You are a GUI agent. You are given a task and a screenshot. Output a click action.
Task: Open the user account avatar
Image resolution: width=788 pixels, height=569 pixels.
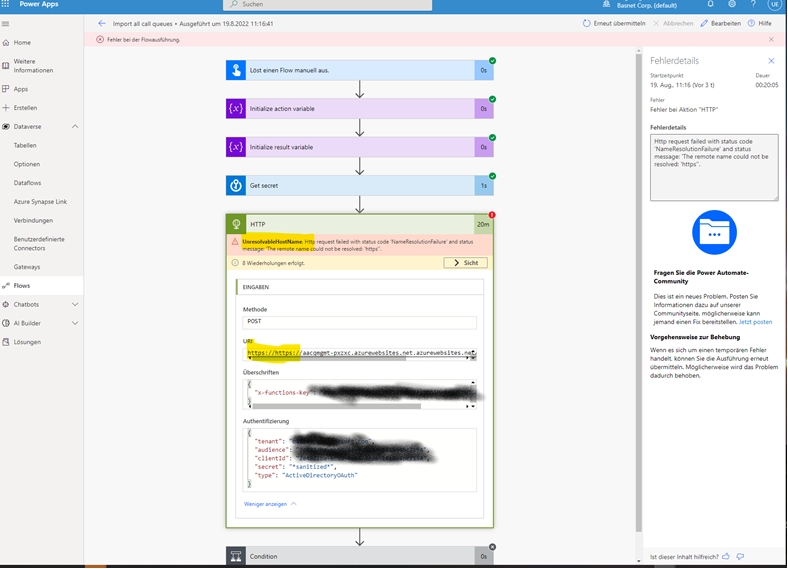coord(774,4)
